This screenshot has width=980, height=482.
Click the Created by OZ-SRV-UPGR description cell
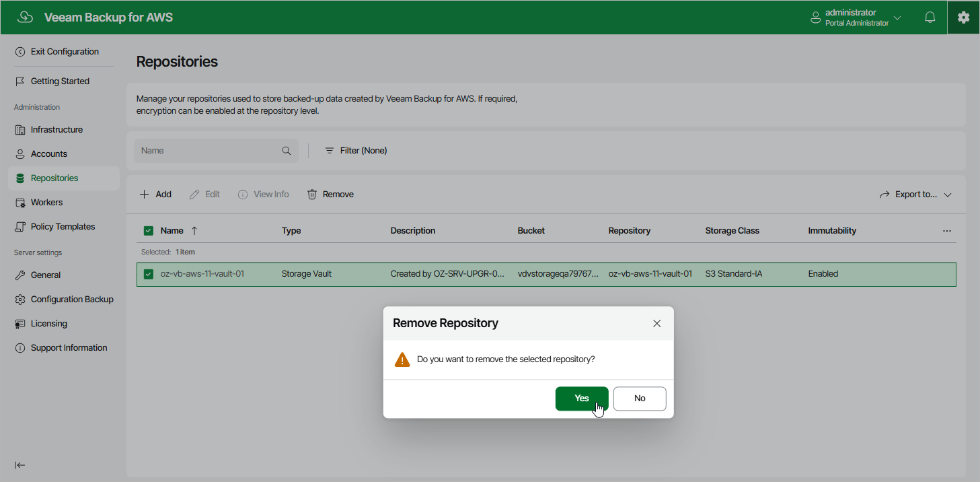(448, 274)
